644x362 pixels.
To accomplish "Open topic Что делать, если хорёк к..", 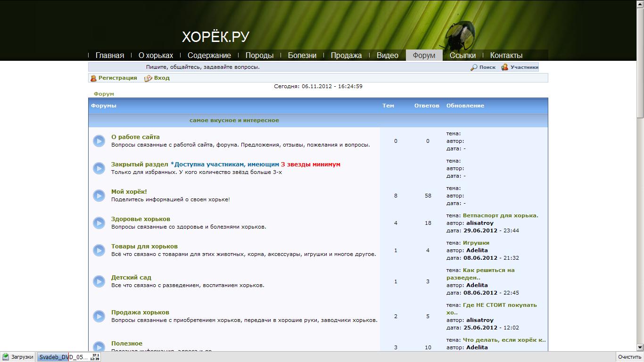I will pyautogui.click(x=504, y=340).
